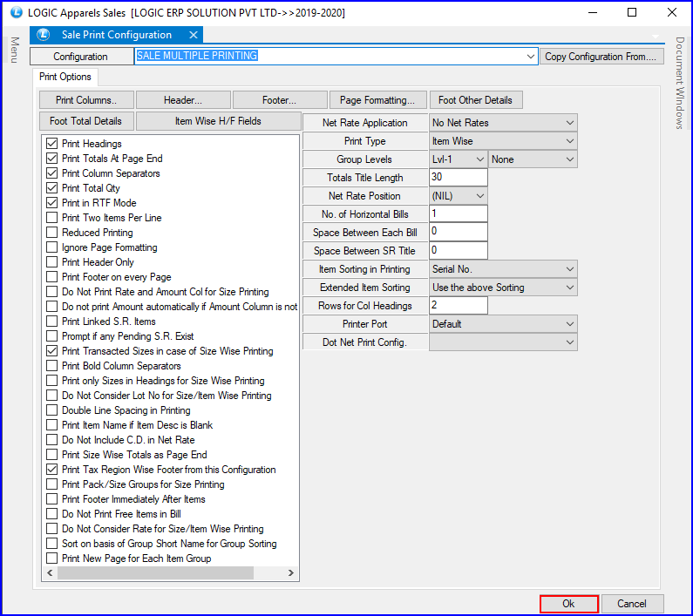The width and height of the screenshot is (693, 616).
Task: Enable Print Two Items Per Line
Action: point(52,218)
